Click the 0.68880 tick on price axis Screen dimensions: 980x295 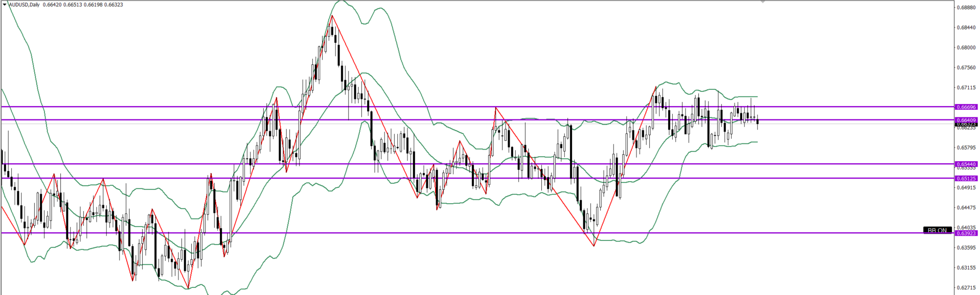pyautogui.click(x=966, y=8)
